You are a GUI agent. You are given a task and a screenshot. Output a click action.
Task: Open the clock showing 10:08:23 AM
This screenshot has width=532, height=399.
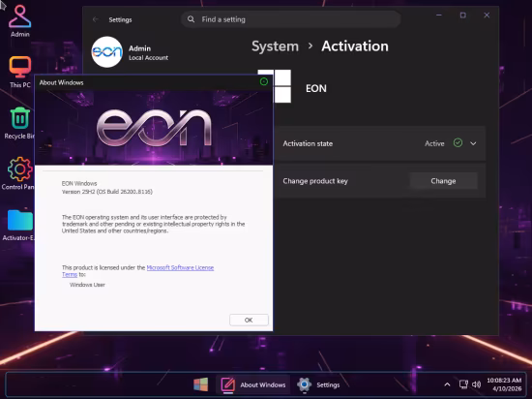(504, 384)
